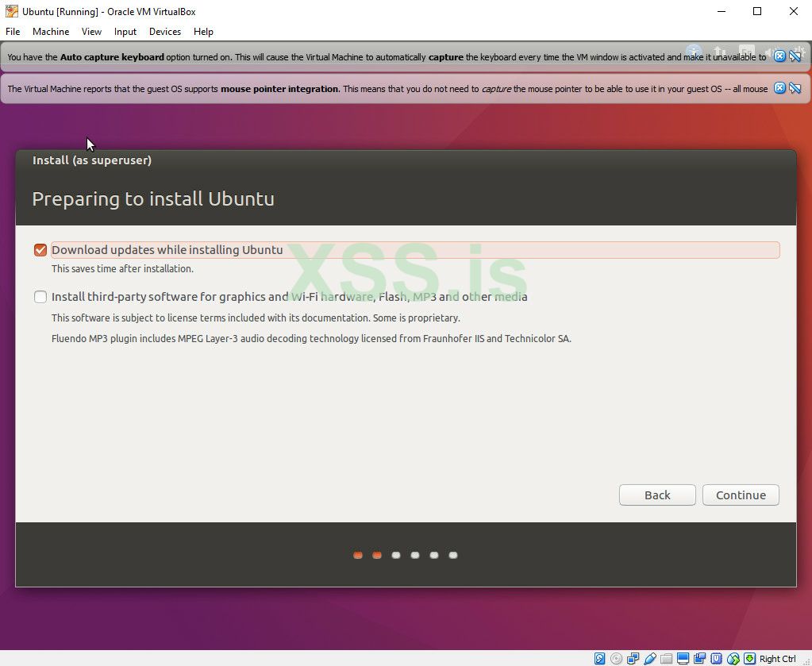Viewport: 812px width, 666px height.
Task: Open the Machine menu
Action: click(x=51, y=32)
